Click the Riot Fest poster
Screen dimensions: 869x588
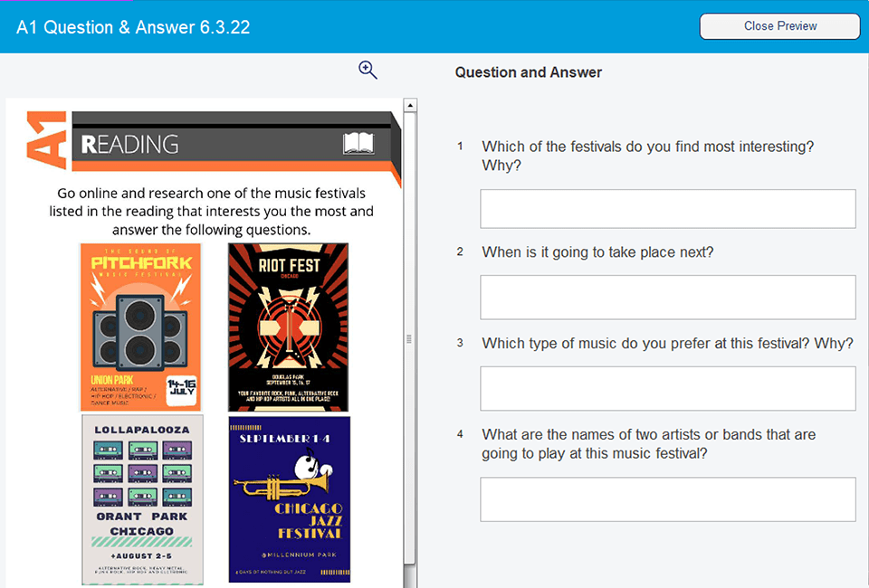pos(288,327)
